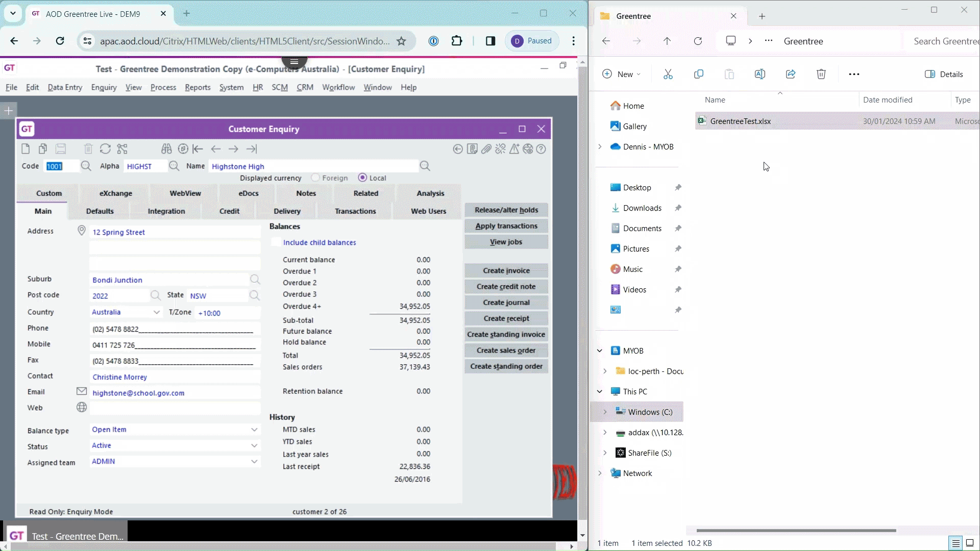
Task: Click the Suburb lookup magnifier
Action: [x=255, y=279]
